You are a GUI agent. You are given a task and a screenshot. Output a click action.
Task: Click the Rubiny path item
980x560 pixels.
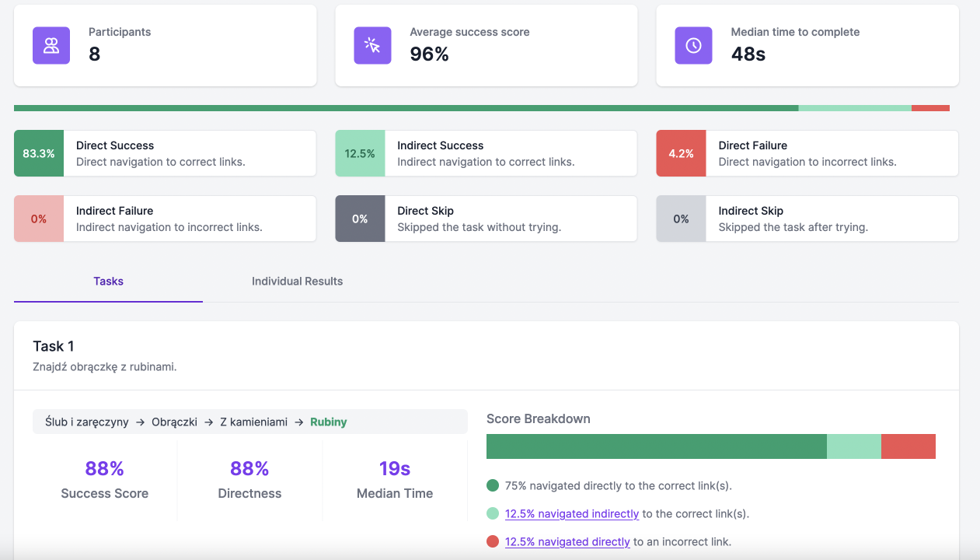pyautogui.click(x=328, y=422)
